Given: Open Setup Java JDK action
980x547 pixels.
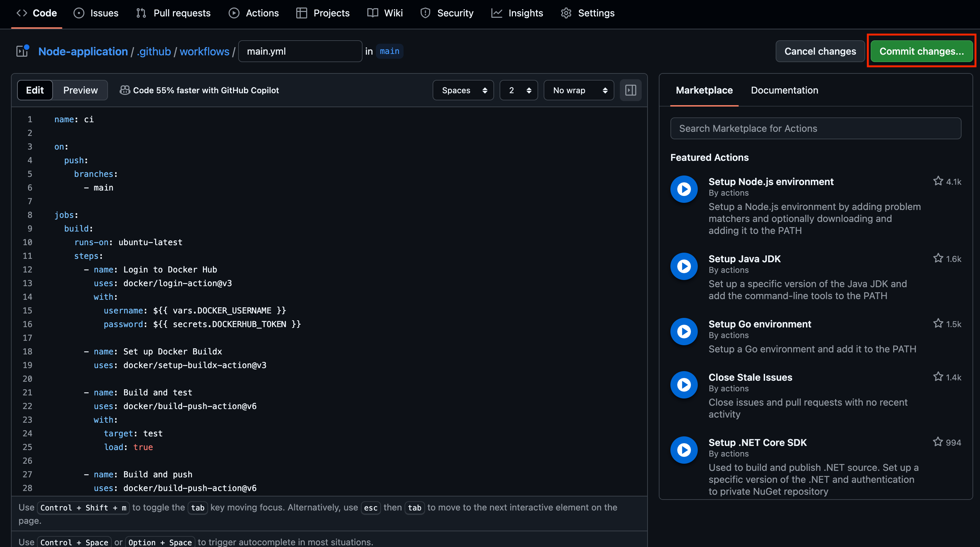Looking at the screenshot, I should pos(744,259).
